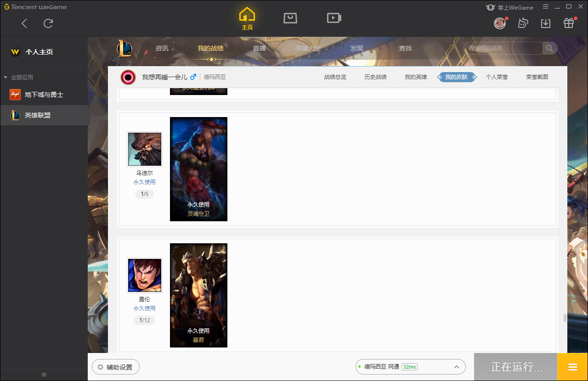The height and width of the screenshot is (381, 588).
Task: Switch to 我的皮肤 subtab
Action: 457,77
